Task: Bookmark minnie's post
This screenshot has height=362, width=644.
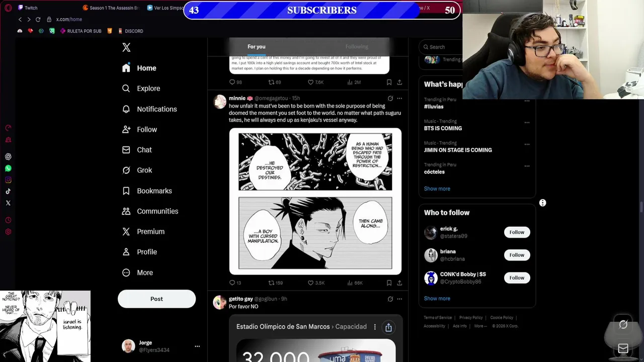Action: [389, 283]
